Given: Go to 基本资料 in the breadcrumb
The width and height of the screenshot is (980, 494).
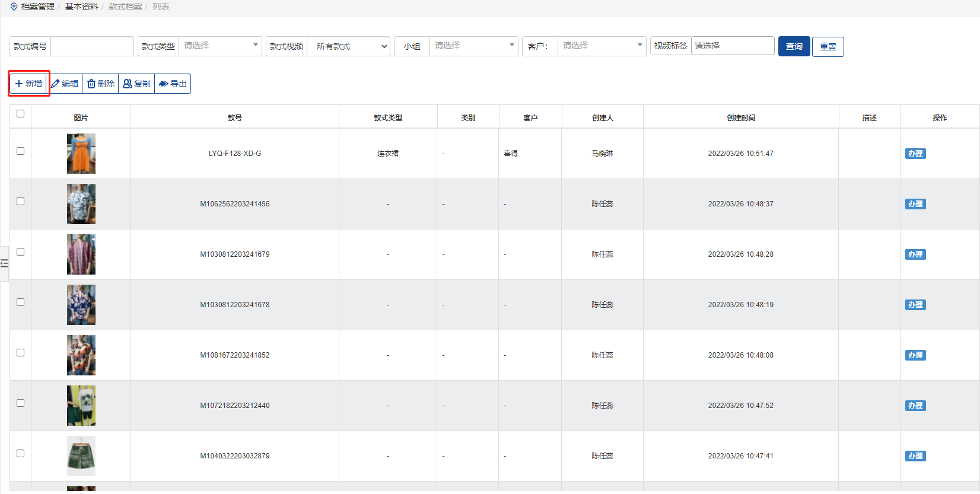Looking at the screenshot, I should (x=81, y=7).
